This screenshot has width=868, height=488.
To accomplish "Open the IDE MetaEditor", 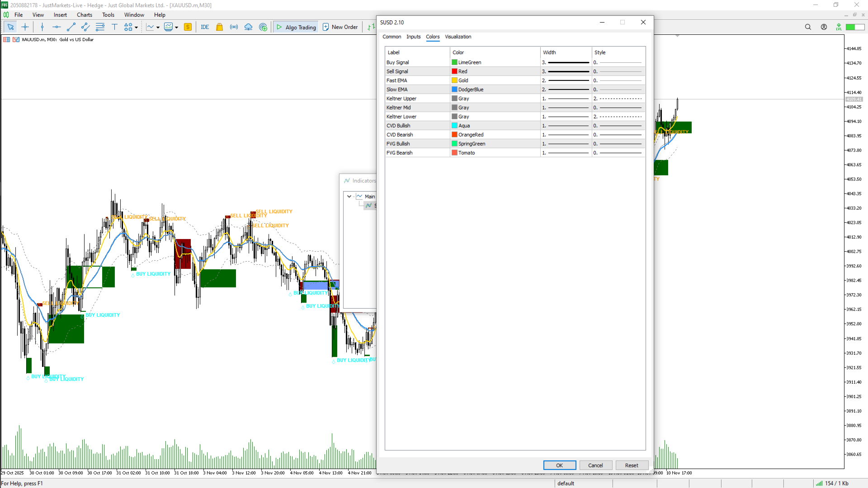I will coord(205,27).
